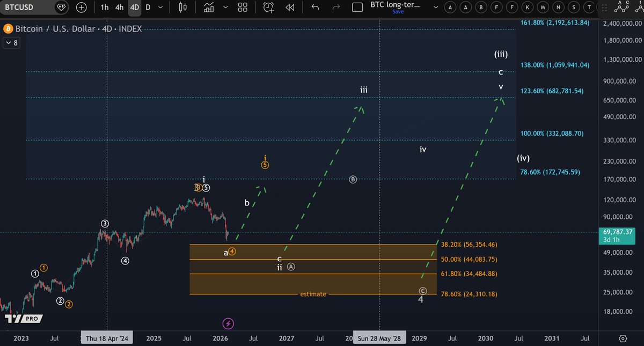644x346 pixels.
Task: Load the quick layout labeled K
Action: coord(528,8)
